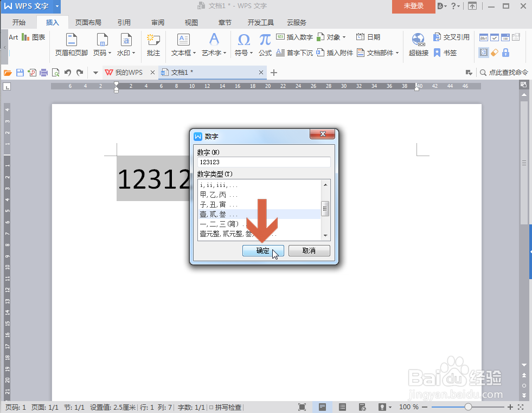Screen dimensions: 532x413
Task: Insert cross reference (交叉引用)
Action: click(452, 37)
